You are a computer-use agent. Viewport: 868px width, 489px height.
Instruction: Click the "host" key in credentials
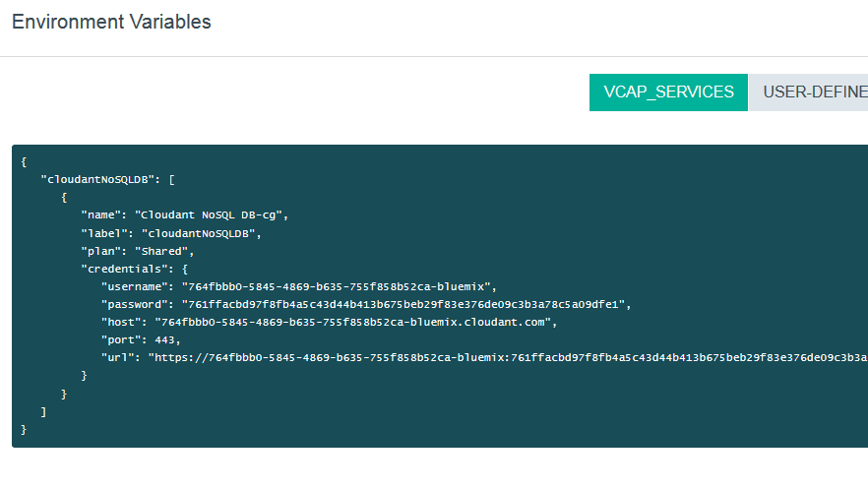(x=120, y=321)
